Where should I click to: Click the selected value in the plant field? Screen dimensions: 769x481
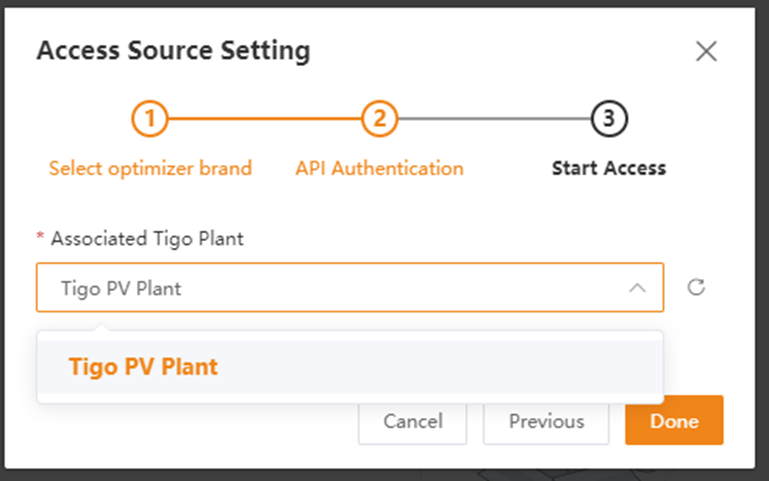[x=122, y=288]
